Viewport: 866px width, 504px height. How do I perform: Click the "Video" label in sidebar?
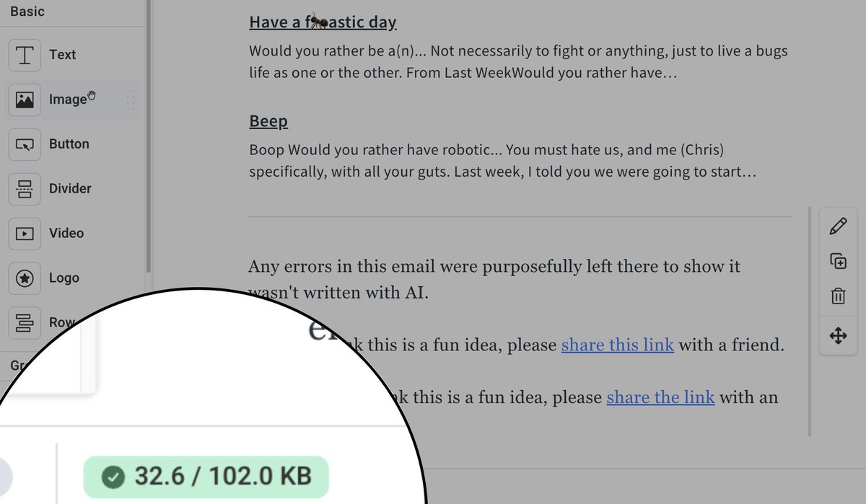tap(66, 234)
